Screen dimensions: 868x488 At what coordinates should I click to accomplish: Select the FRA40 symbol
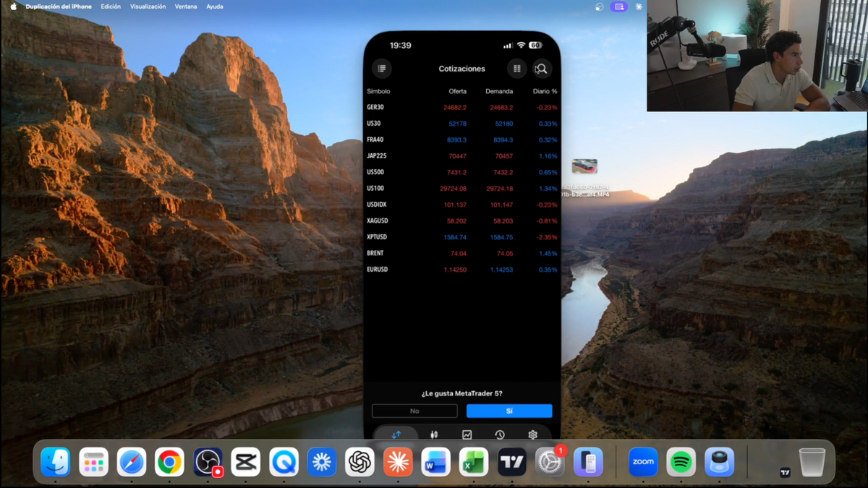click(375, 140)
